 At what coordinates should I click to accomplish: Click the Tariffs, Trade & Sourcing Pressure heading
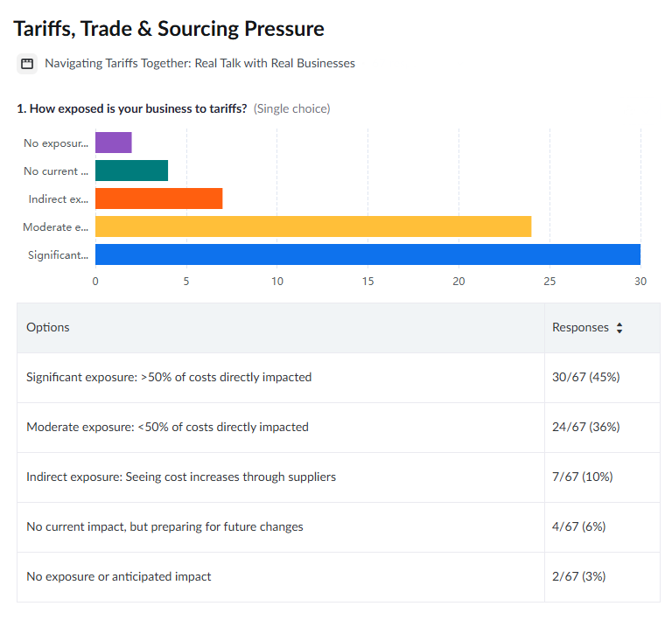[169, 29]
